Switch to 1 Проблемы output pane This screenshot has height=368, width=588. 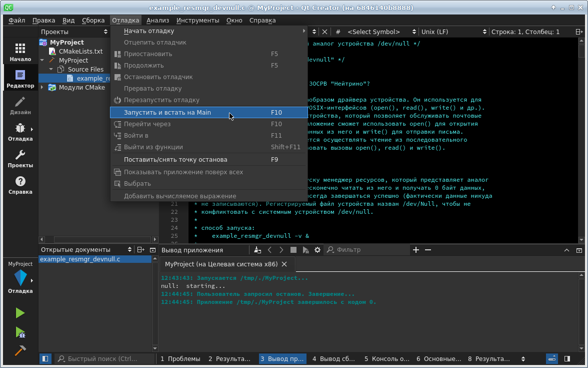click(180, 358)
